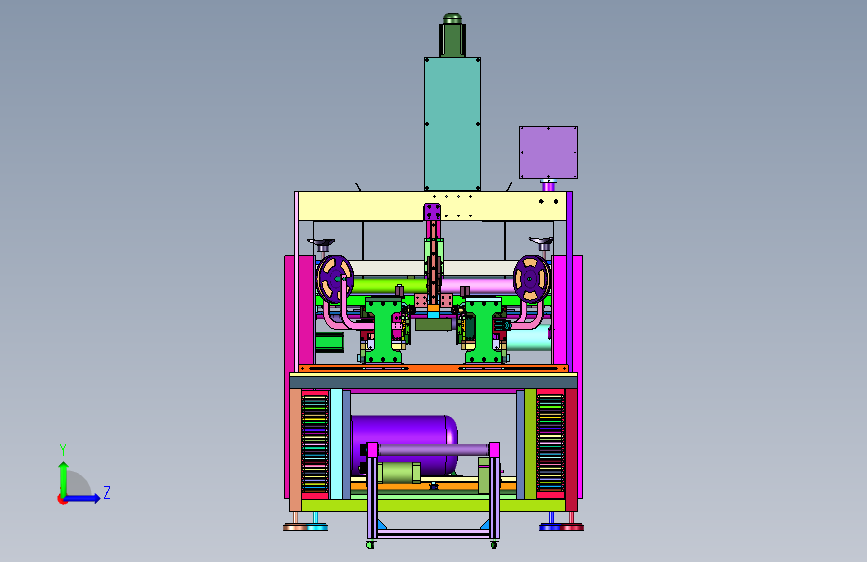Select the orange slotted base plate

(x=433, y=368)
